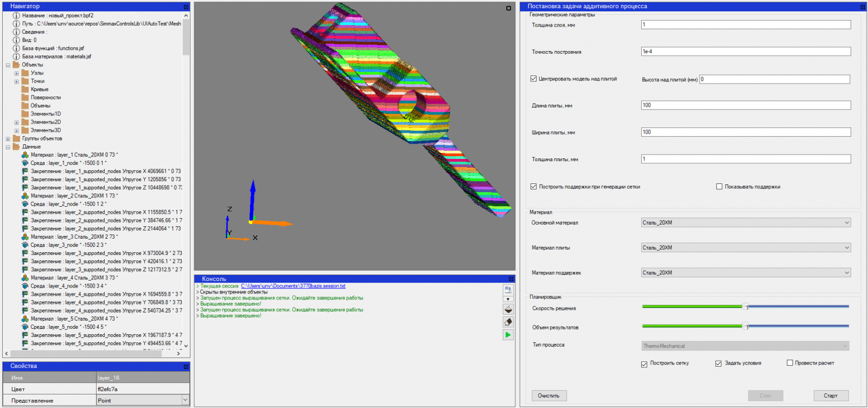Screen dimensions: 868x408
Task: Click the info icon beside Название
Action: (x=16, y=15)
